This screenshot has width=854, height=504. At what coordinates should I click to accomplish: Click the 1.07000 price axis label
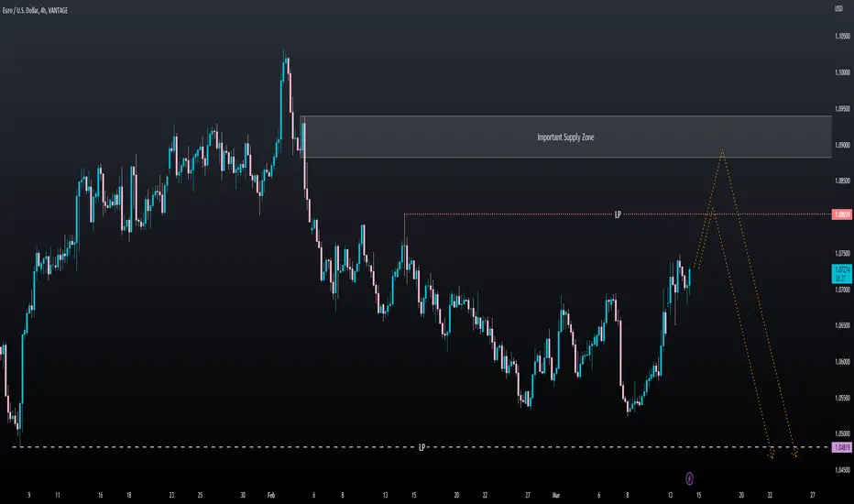pyautogui.click(x=842, y=290)
